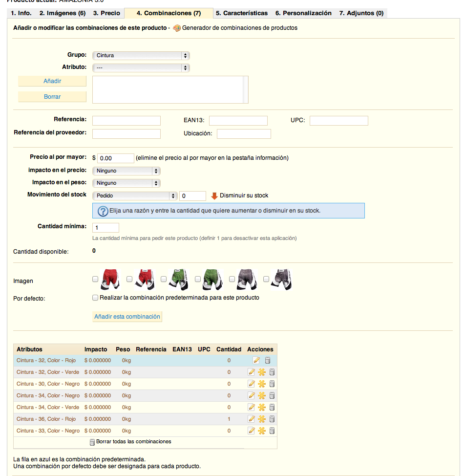Check the second red shorts image checkbox
Image resolution: width=465 pixels, height=476 pixels.
click(x=129, y=279)
